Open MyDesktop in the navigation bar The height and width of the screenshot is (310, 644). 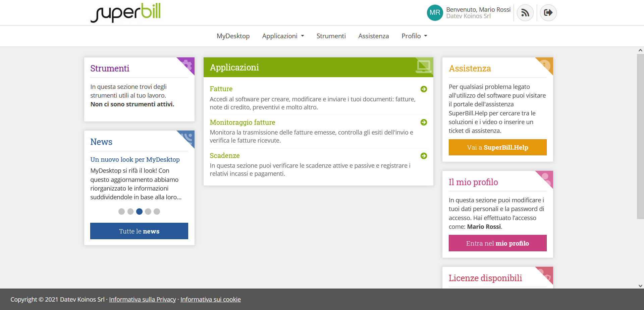coord(233,36)
